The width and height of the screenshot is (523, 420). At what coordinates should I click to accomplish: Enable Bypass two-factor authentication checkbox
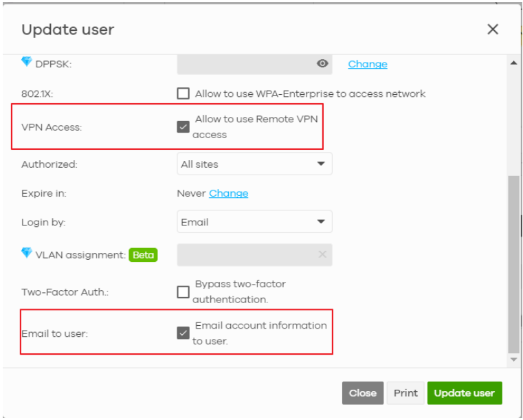[x=183, y=292]
